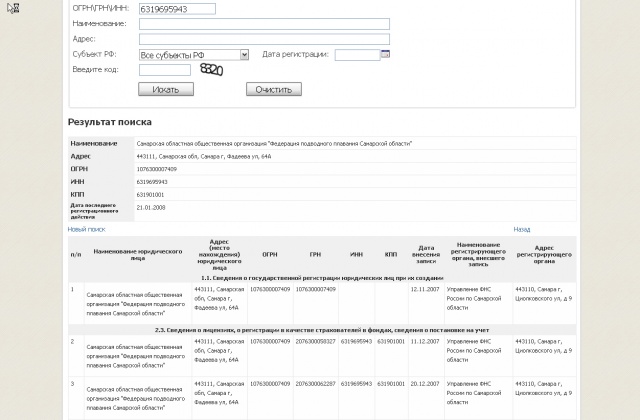Open the calendar picker beside registration date
The image size is (640, 420).
pos(385,54)
